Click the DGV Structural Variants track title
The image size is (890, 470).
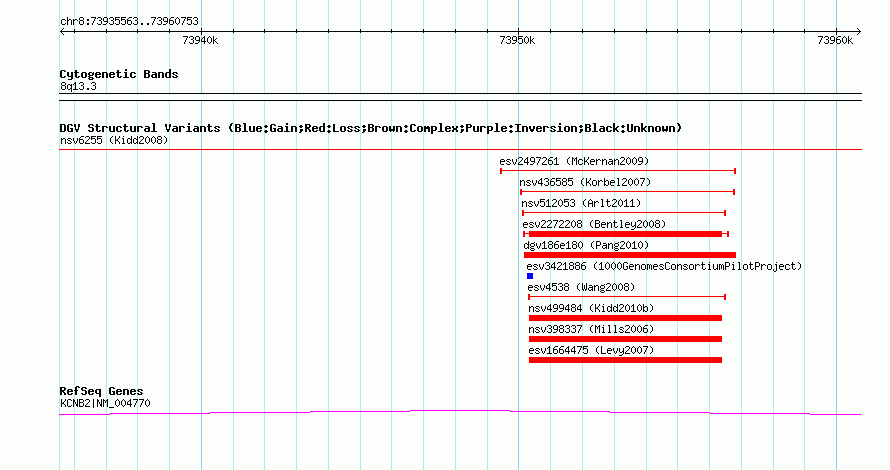coord(371,128)
